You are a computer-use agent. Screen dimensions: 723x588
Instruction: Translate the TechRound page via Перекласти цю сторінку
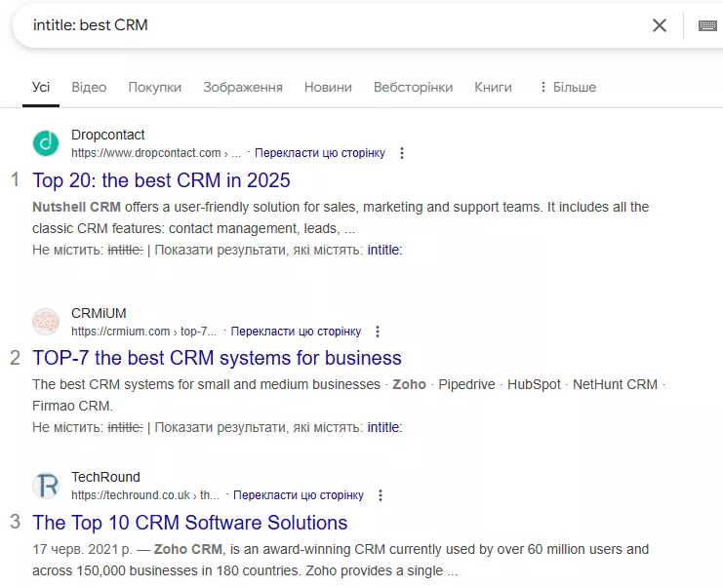click(299, 495)
